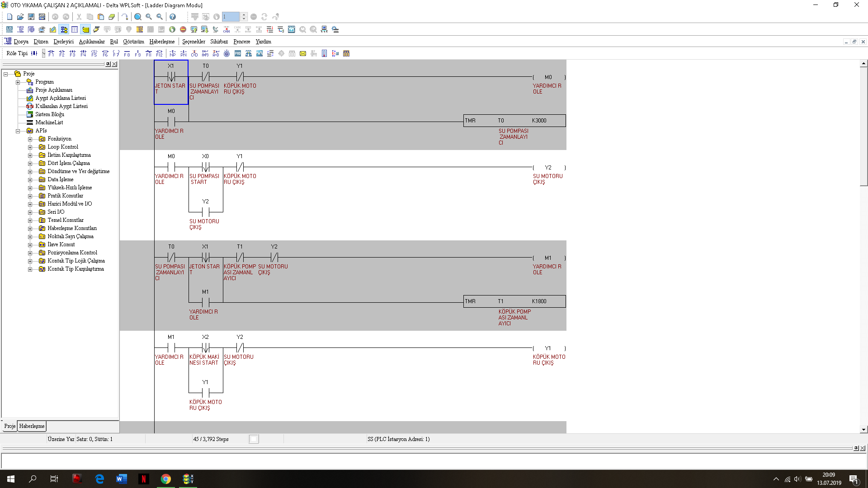Click the PID instruction icon
Image resolution: width=868 pixels, height=488 pixels.
click(x=238, y=53)
